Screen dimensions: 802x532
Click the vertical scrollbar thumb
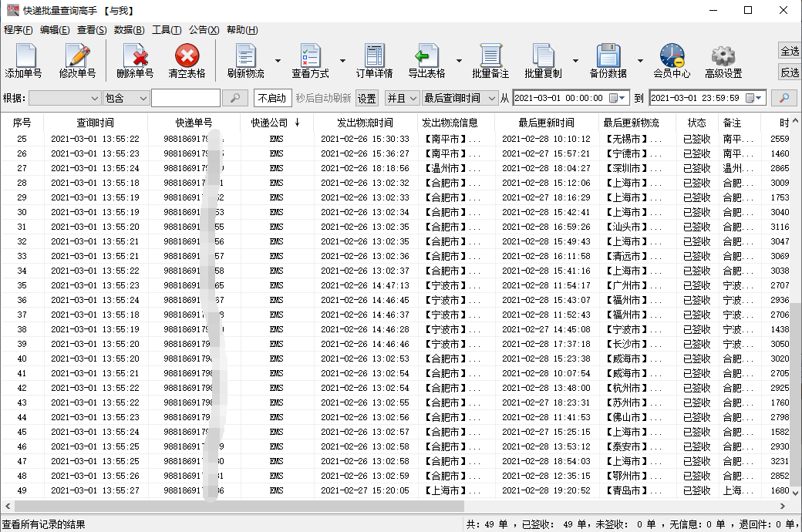click(795, 394)
